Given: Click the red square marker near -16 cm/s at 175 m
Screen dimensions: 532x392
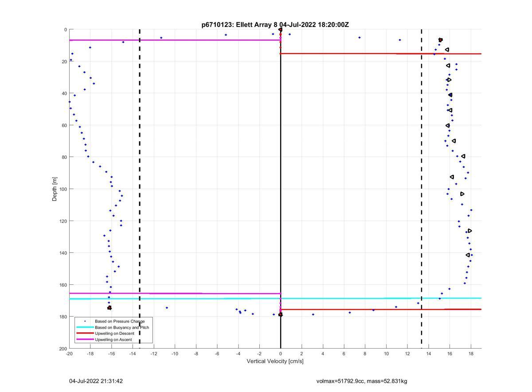Looking at the screenshot, I should click(x=110, y=308).
